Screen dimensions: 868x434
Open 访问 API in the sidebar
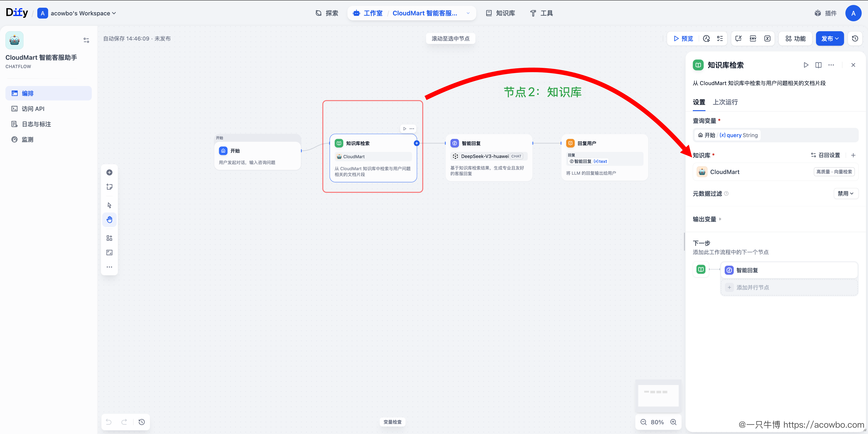[49, 109]
